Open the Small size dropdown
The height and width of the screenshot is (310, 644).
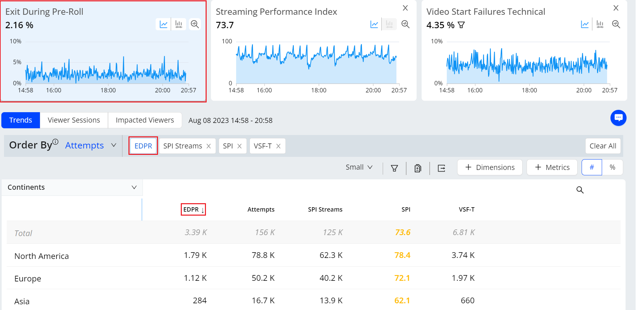(x=359, y=167)
